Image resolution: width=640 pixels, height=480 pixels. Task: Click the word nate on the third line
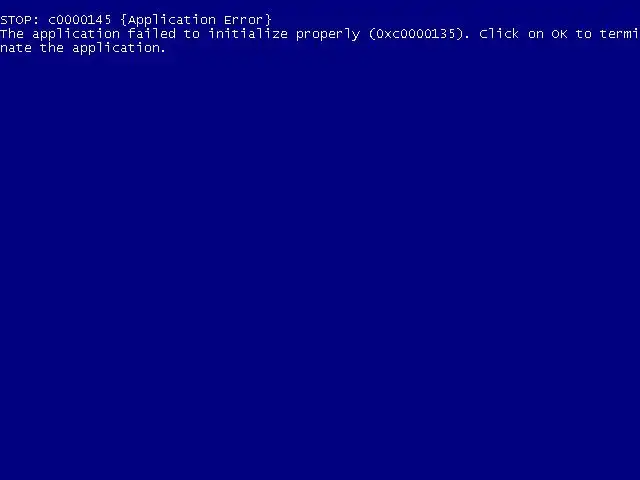coord(16,48)
